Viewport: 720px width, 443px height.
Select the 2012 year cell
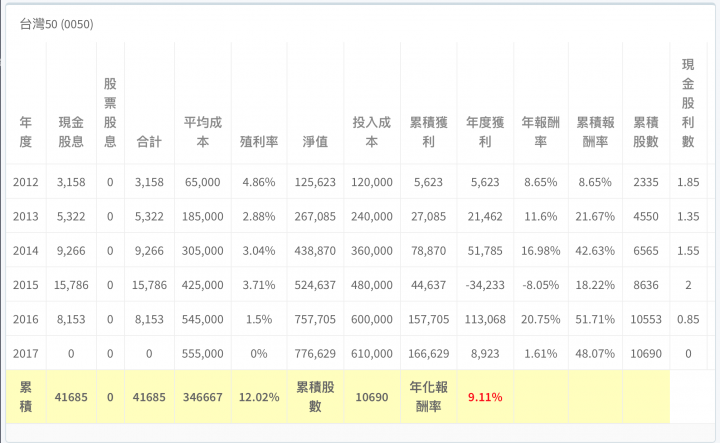(x=26, y=182)
